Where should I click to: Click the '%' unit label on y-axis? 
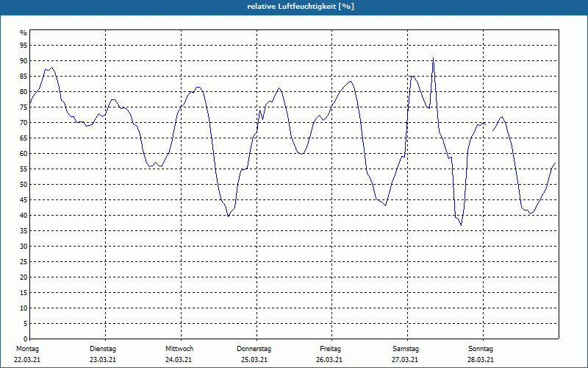click(24, 33)
